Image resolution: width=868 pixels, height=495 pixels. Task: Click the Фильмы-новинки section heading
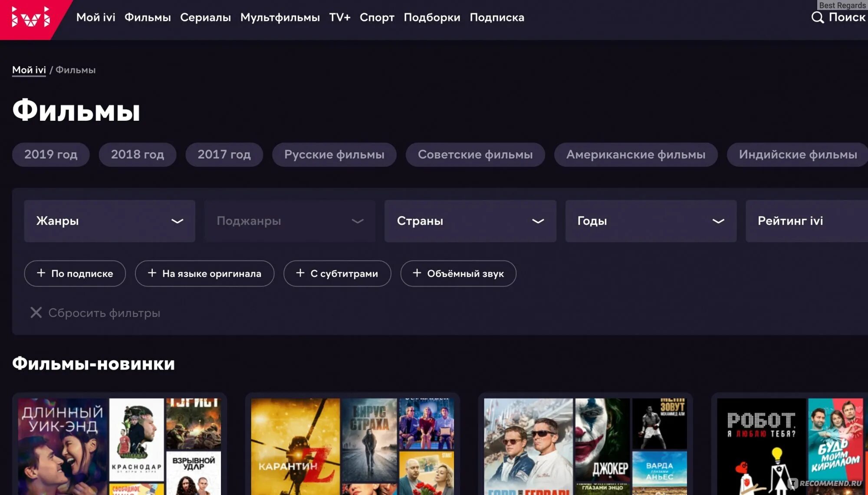pos(93,363)
